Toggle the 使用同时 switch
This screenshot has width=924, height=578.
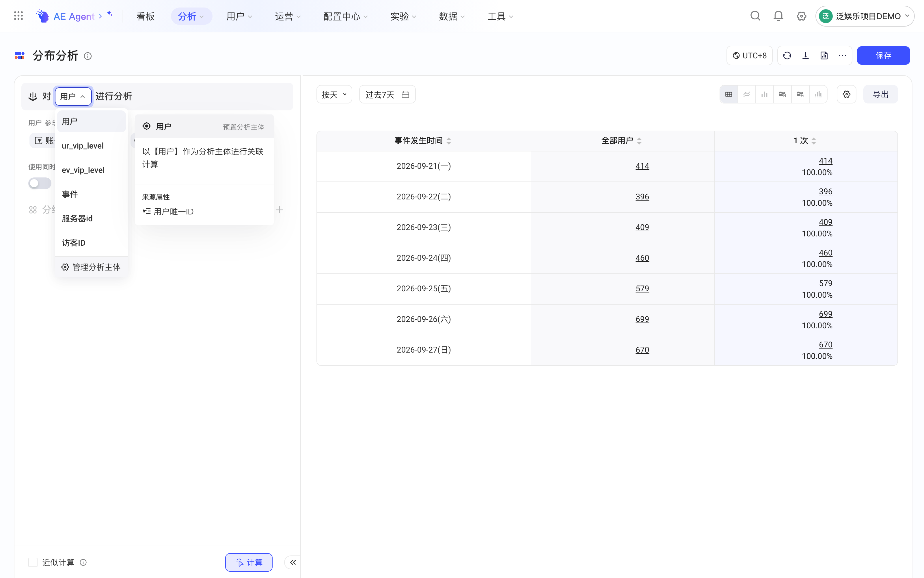pyautogui.click(x=40, y=184)
